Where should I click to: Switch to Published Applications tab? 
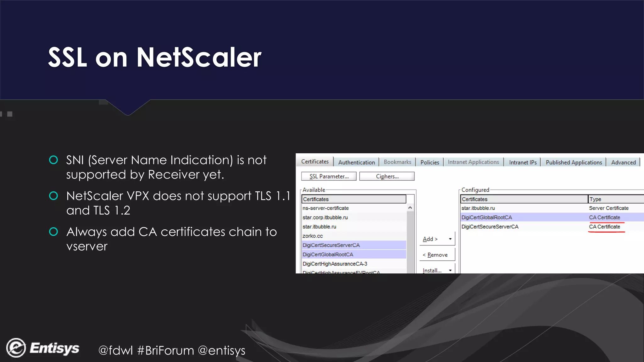coord(574,162)
